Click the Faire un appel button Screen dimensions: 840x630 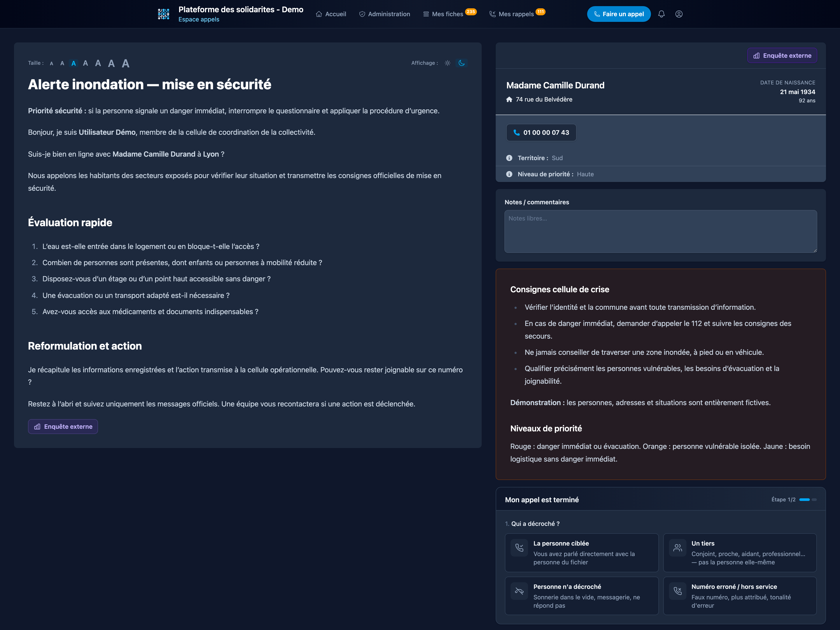[x=619, y=14]
